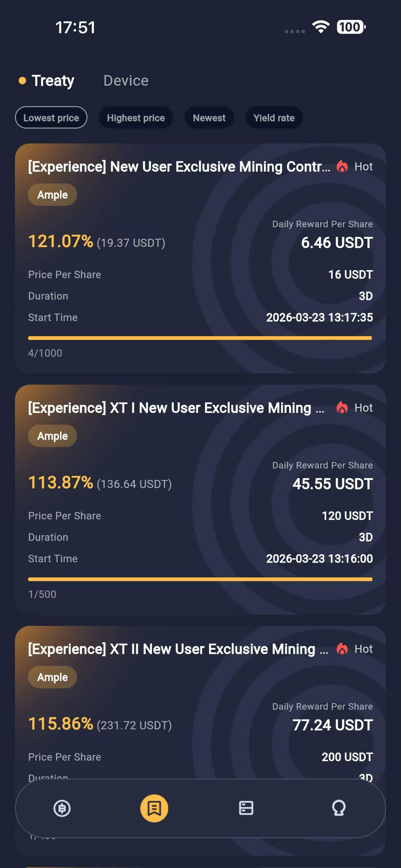Image resolution: width=401 pixels, height=868 pixels.
Task: Tap the profile icon at far right of bottom navigation
Action: 339,808
